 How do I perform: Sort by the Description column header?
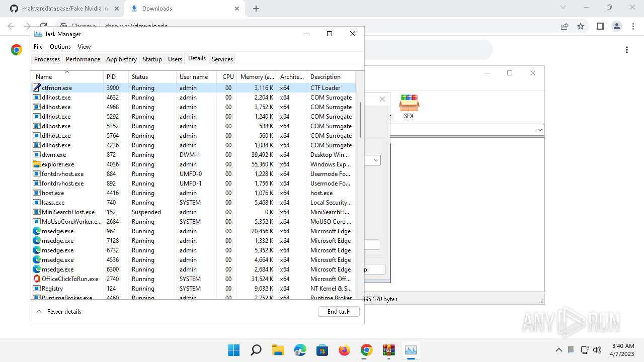(x=331, y=77)
